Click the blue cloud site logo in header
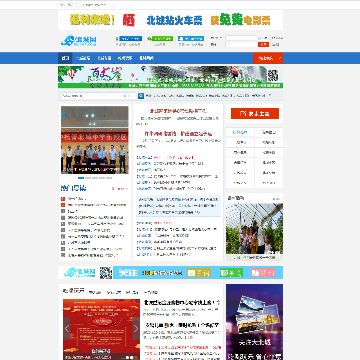Viewport: 360px width, 360px height. (79, 41)
